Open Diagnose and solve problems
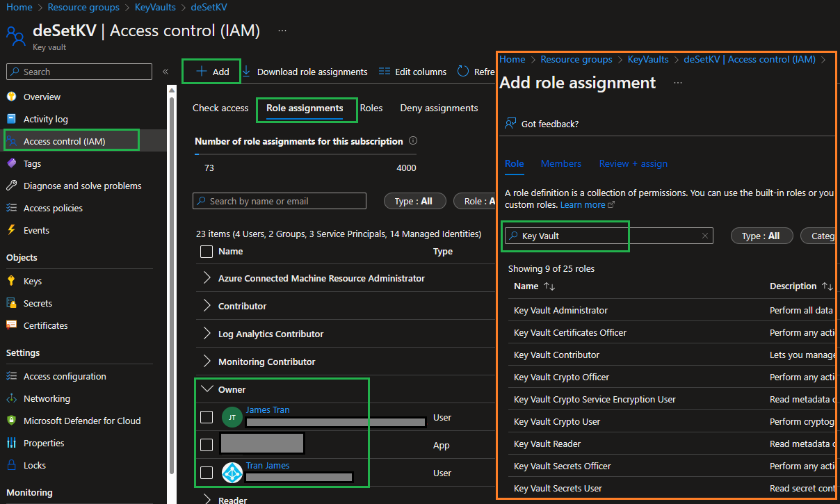The width and height of the screenshot is (840, 504). (x=82, y=186)
